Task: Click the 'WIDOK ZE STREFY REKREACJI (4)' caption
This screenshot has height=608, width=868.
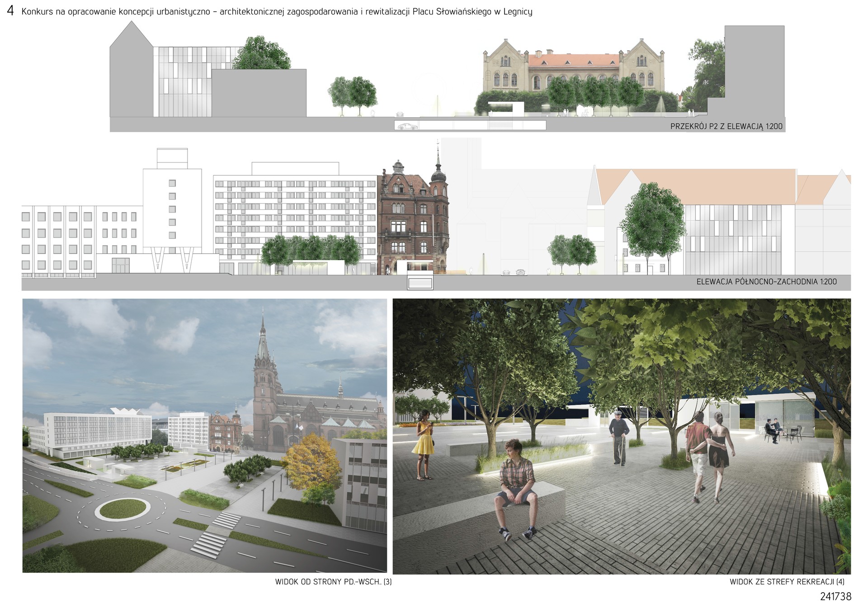Action: pos(787,582)
